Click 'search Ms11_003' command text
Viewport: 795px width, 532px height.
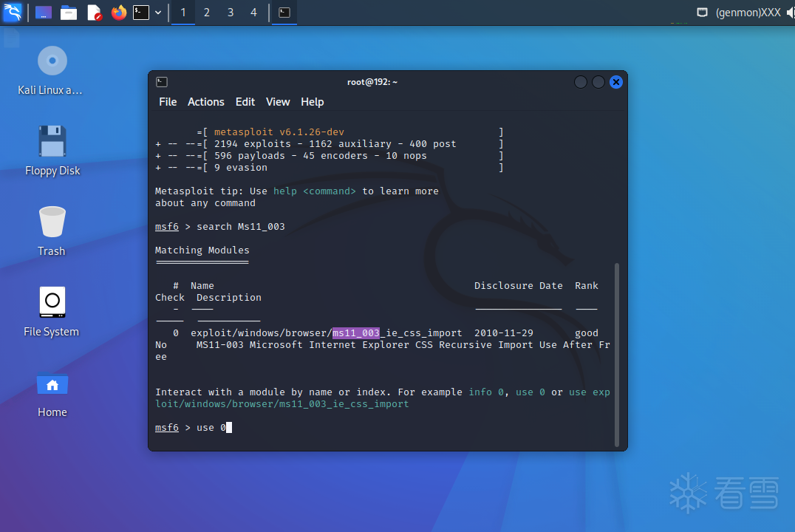click(x=240, y=226)
